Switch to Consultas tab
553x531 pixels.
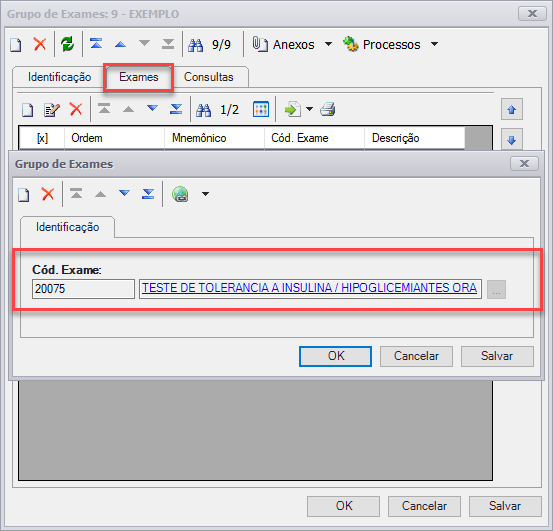[208, 77]
